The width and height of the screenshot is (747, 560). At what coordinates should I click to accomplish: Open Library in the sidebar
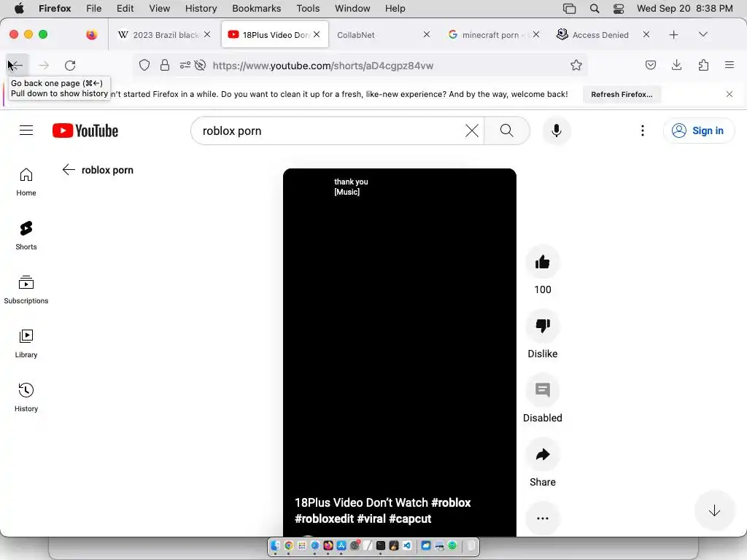point(26,343)
